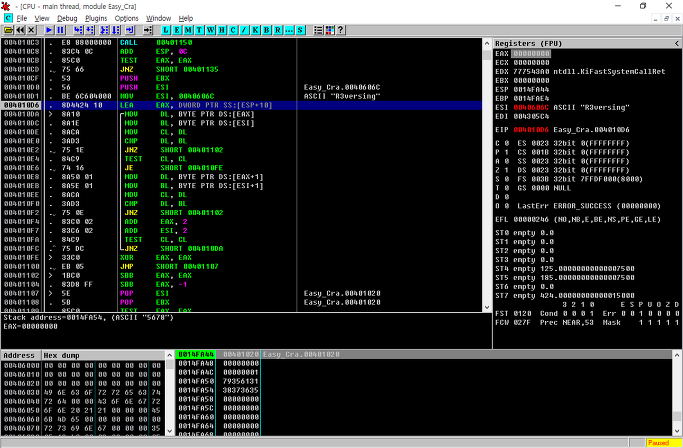Select the highlighted LEA EAX instruction row
683x448 pixels.
click(x=242, y=105)
